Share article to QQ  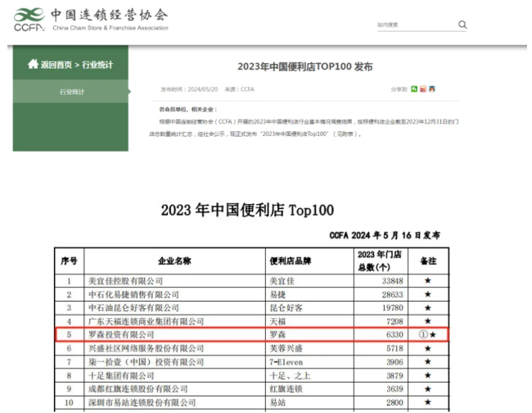click(432, 88)
